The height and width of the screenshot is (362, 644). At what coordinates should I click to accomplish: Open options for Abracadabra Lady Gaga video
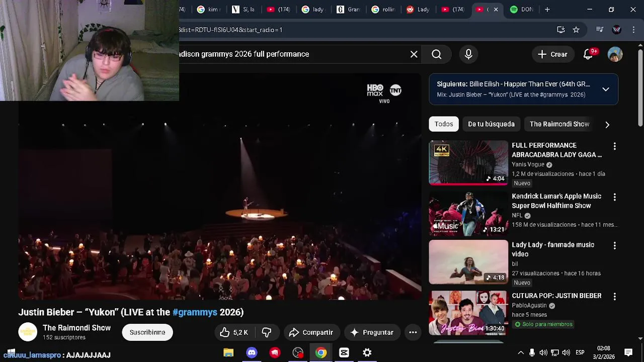pos(614,146)
